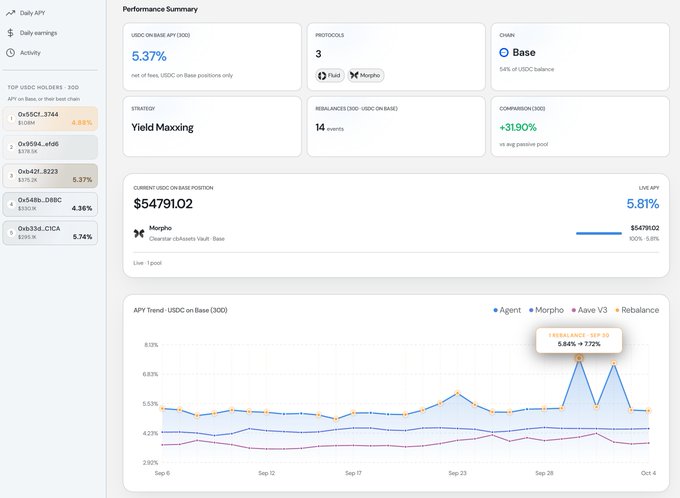This screenshot has height=498, width=680.
Task: Toggle the Aave V3 series in chart legend
Action: pyautogui.click(x=589, y=310)
